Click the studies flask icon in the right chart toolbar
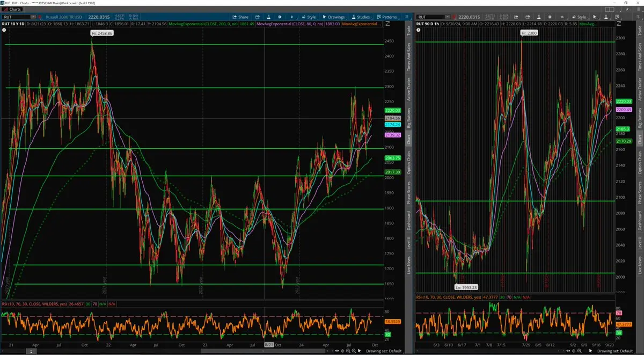This screenshot has width=644, height=355. [x=606, y=17]
